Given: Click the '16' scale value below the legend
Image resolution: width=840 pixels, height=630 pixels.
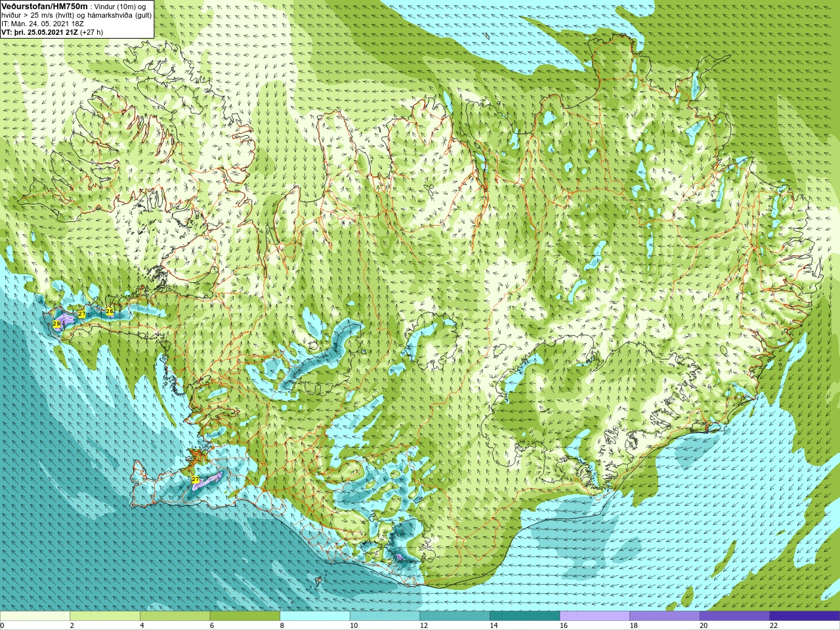Looking at the screenshot, I should [x=564, y=625].
